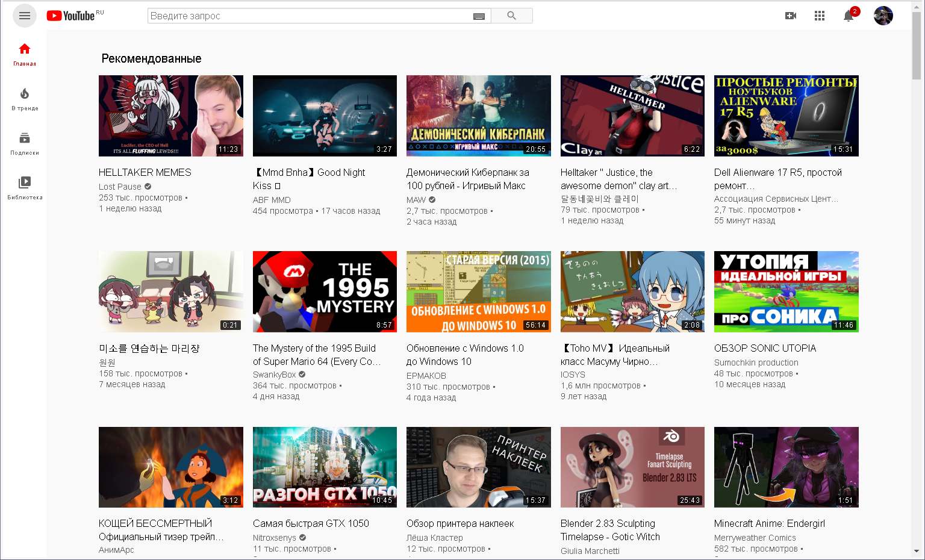925x560 pixels.
Task: Open Подписки in the sidebar
Action: tap(25, 143)
